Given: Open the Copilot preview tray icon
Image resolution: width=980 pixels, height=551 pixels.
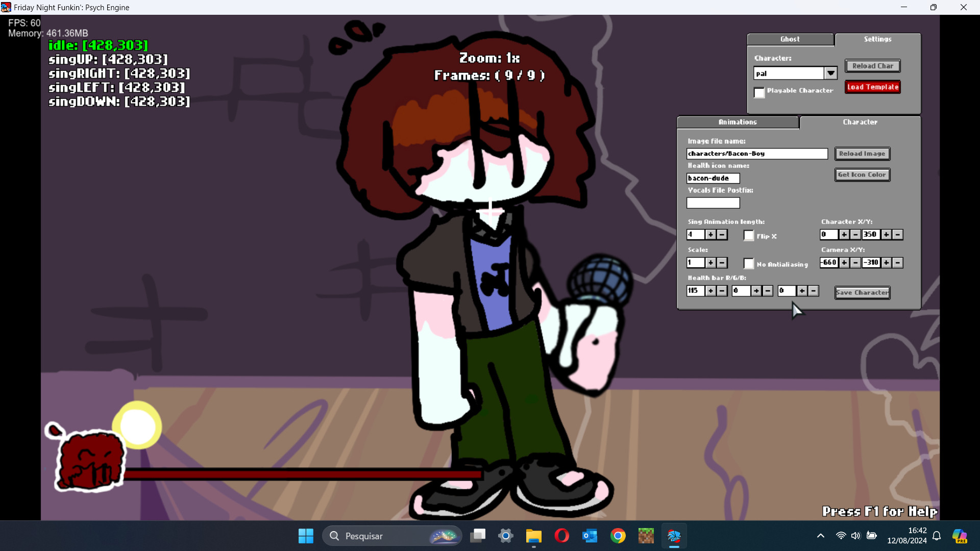Looking at the screenshot, I should 960,536.
